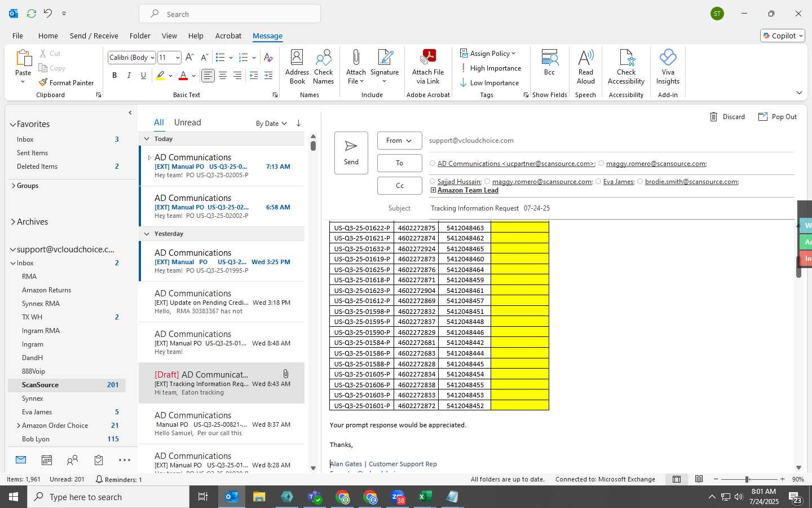Open the By Date sort dropdown
The height and width of the screenshot is (508, 812).
(271, 124)
